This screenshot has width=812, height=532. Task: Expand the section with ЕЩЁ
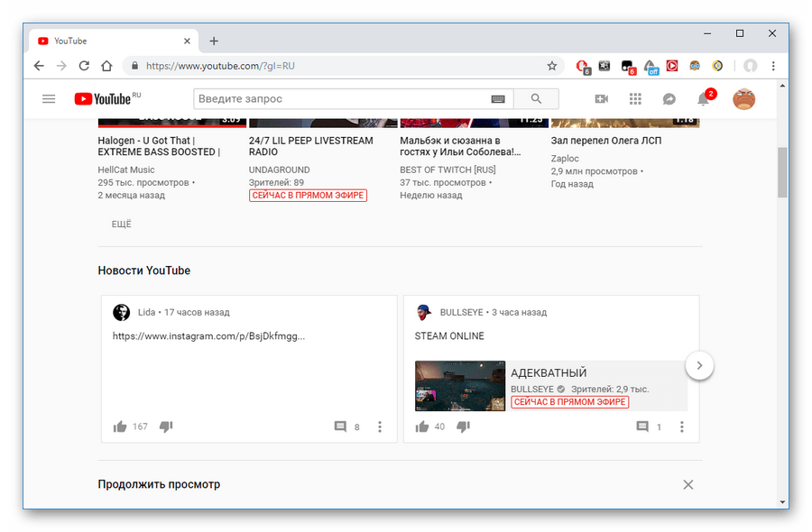tap(121, 224)
